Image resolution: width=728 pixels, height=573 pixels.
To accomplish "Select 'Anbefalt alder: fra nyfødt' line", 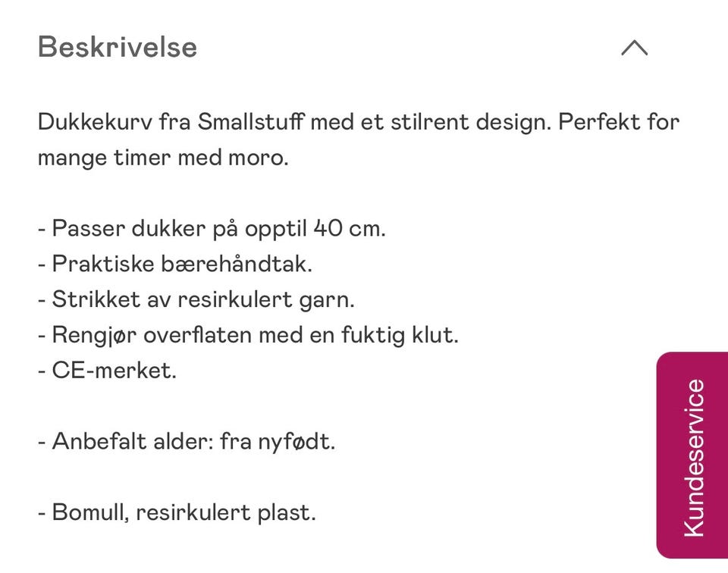I will coord(186,440).
